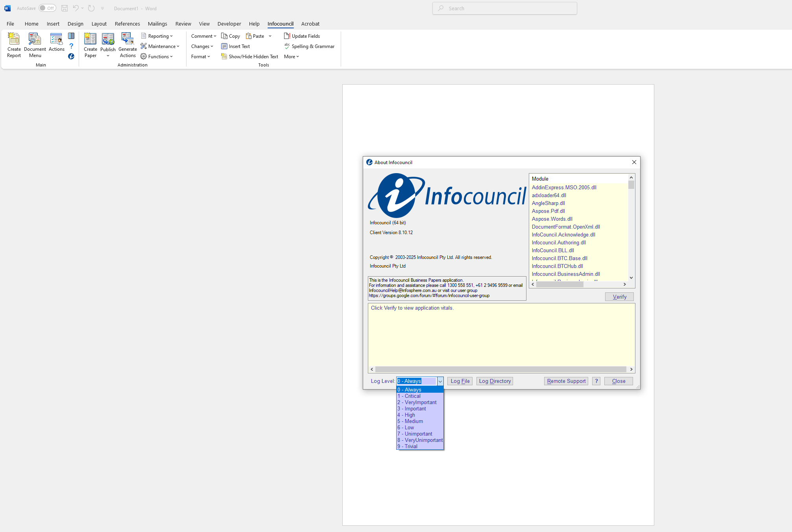The image size is (792, 532).
Task: Switch to the Developer tab
Action: (x=229, y=24)
